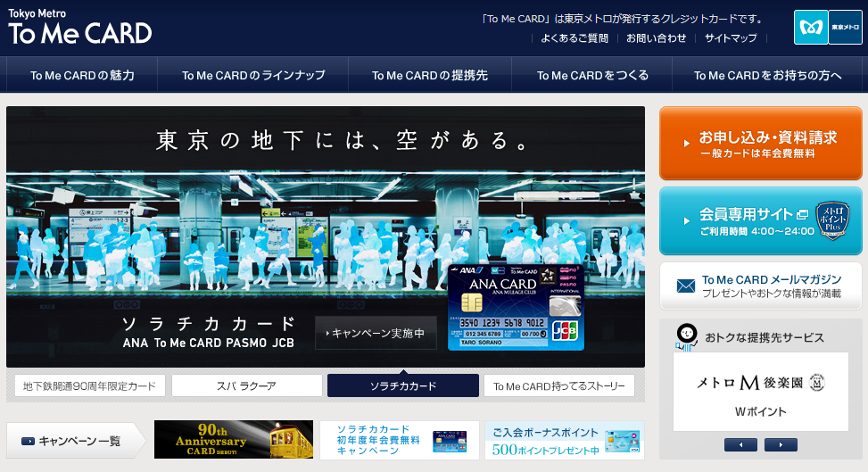Click the envelope mail icon

coord(685,286)
